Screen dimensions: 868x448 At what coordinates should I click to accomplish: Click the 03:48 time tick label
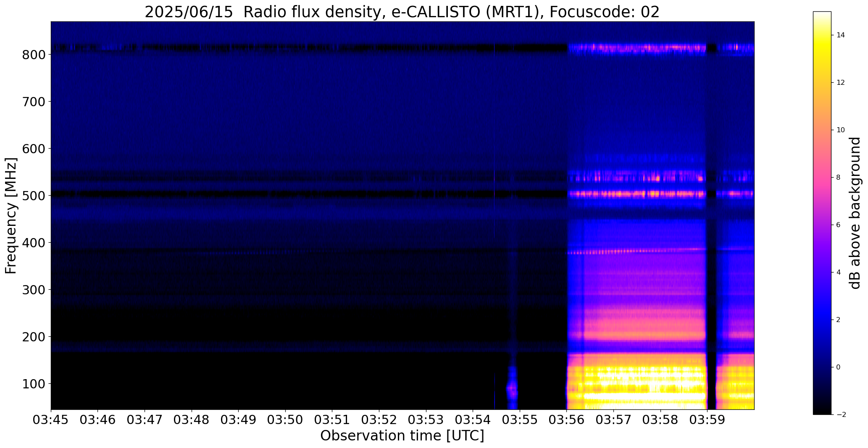click(x=192, y=420)
